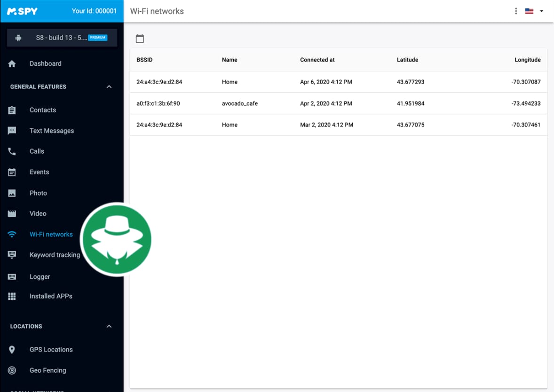Open the language selector dropdown
Image resolution: width=554 pixels, height=392 pixels.
point(533,10)
